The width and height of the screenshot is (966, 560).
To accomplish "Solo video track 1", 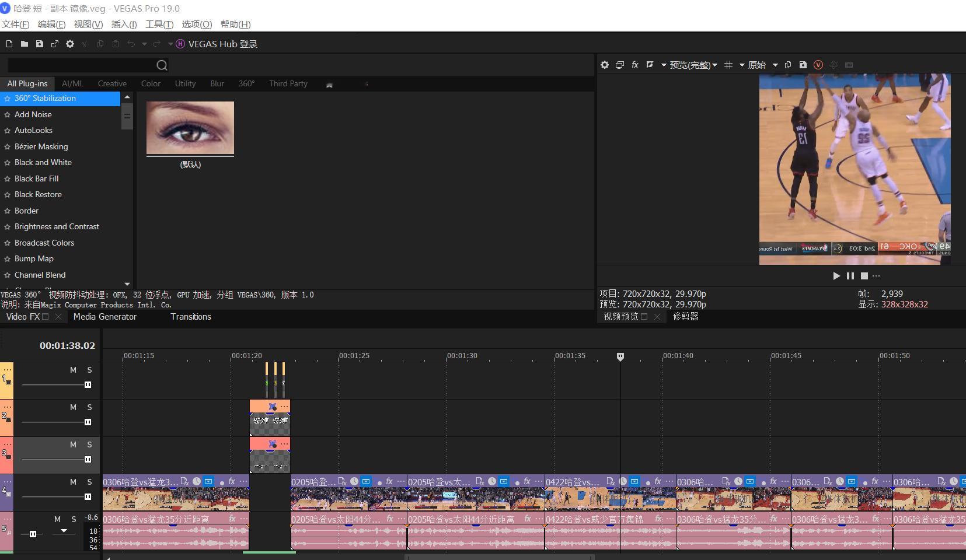I will [x=89, y=370].
